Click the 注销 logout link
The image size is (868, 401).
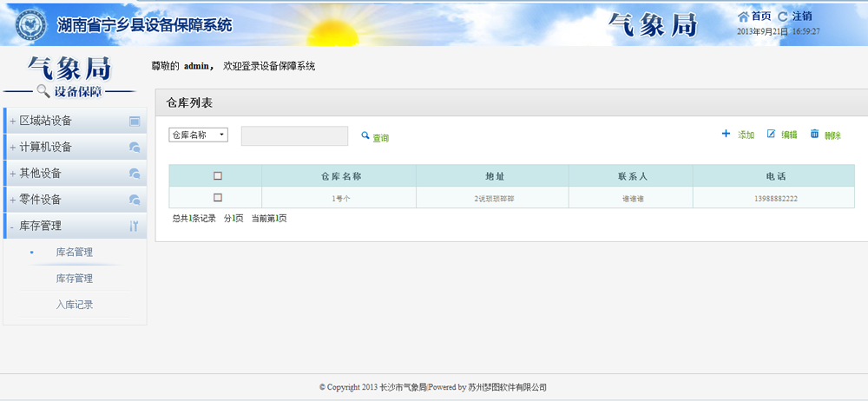pyautogui.click(x=802, y=16)
